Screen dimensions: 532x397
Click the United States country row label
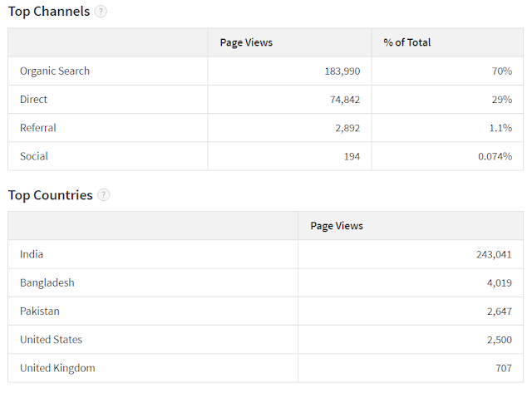coord(52,339)
